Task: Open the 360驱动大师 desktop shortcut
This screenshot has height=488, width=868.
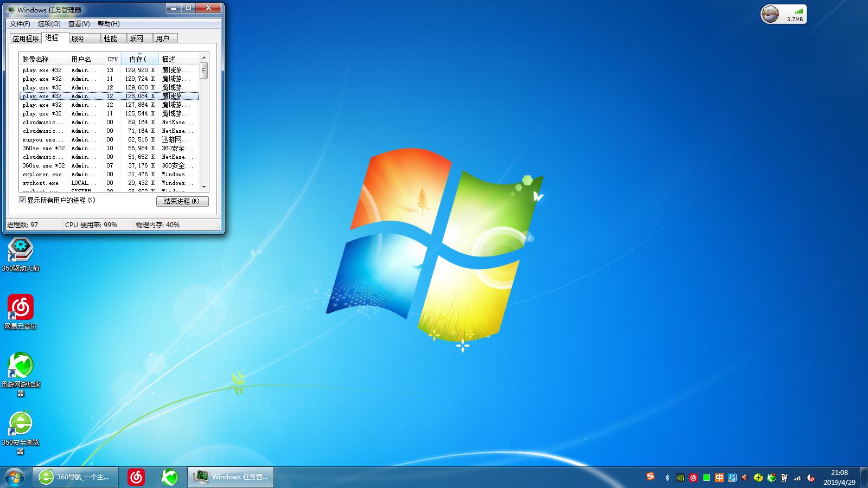Action: [x=21, y=254]
